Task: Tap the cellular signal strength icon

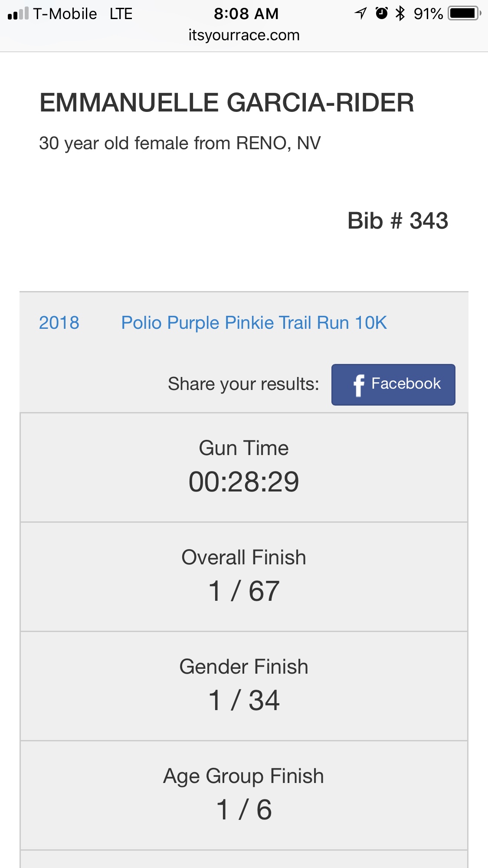Action: (18, 13)
